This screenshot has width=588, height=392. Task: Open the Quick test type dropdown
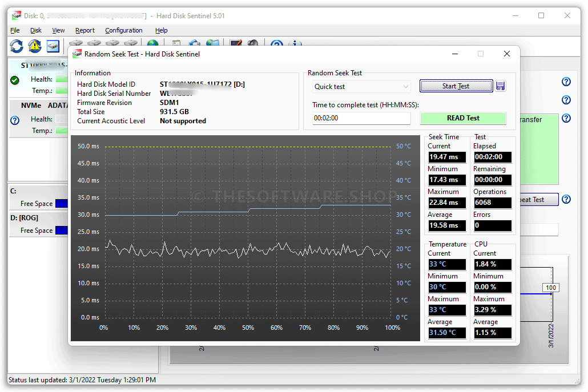[361, 87]
